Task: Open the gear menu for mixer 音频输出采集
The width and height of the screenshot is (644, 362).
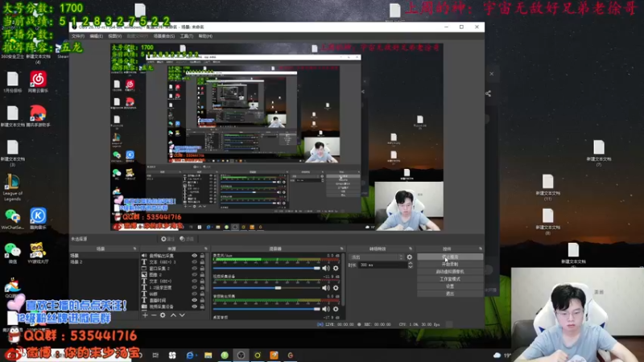Action: tap(336, 309)
